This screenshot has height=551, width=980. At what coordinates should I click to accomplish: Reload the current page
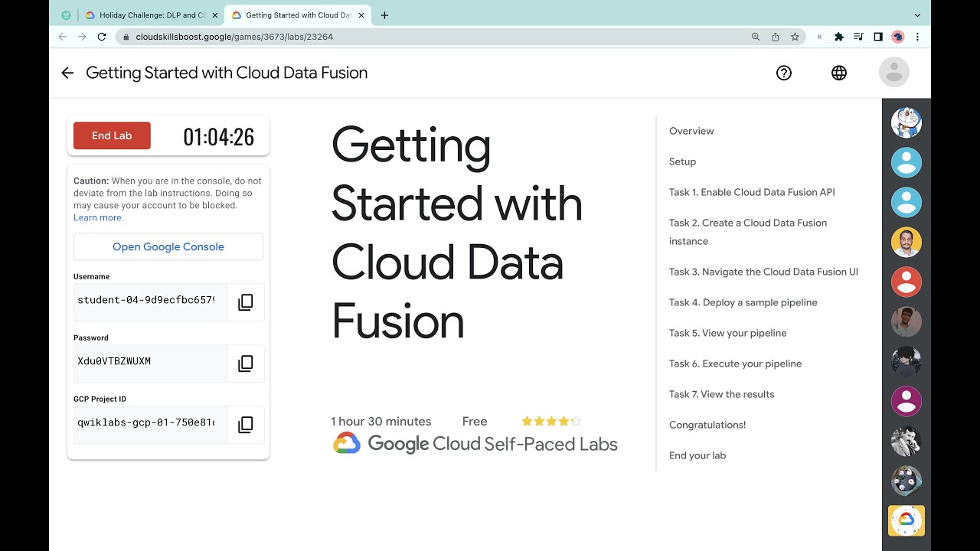[102, 37]
